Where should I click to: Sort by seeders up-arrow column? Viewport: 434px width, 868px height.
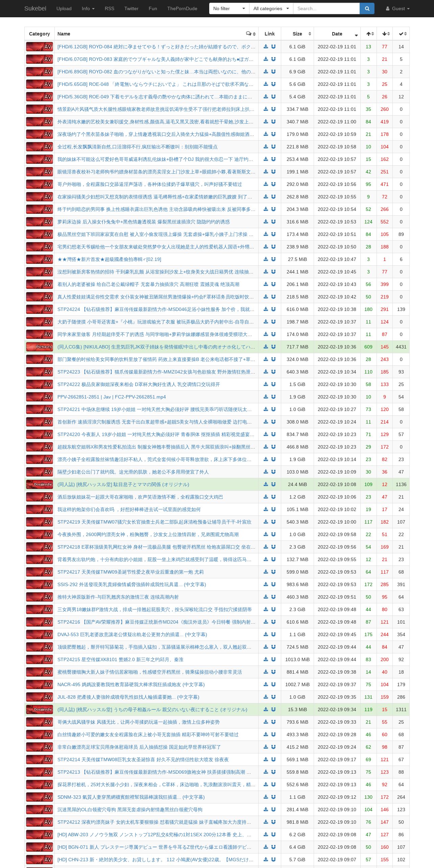point(369,34)
